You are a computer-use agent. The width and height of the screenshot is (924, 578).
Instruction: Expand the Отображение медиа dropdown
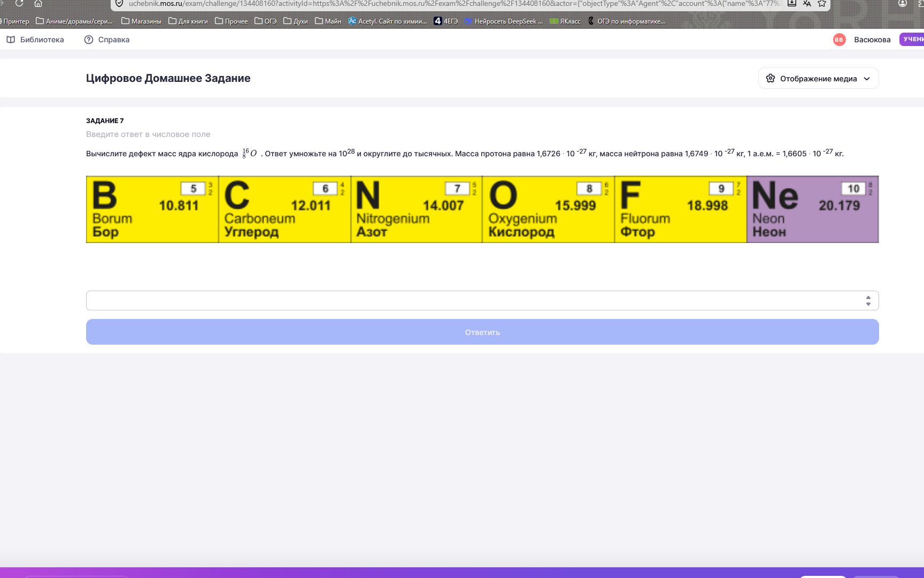pyautogui.click(x=818, y=79)
